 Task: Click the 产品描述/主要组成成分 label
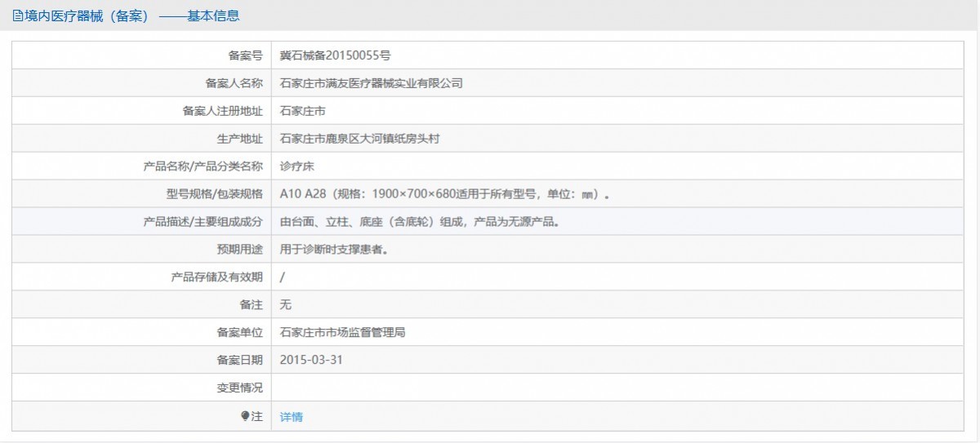click(203, 222)
